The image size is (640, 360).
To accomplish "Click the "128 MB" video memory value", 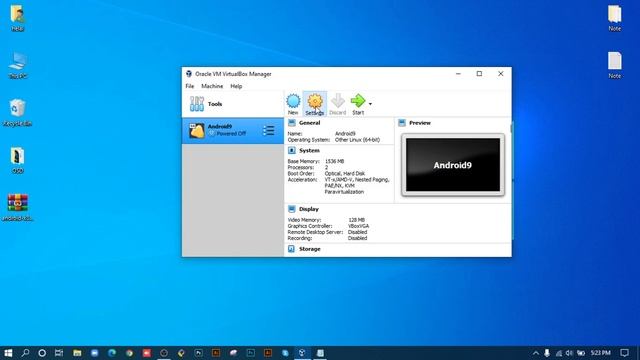I will click(356, 220).
